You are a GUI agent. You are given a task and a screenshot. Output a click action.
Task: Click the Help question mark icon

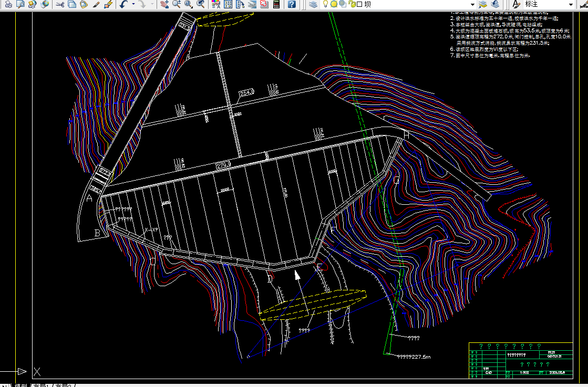292,5
